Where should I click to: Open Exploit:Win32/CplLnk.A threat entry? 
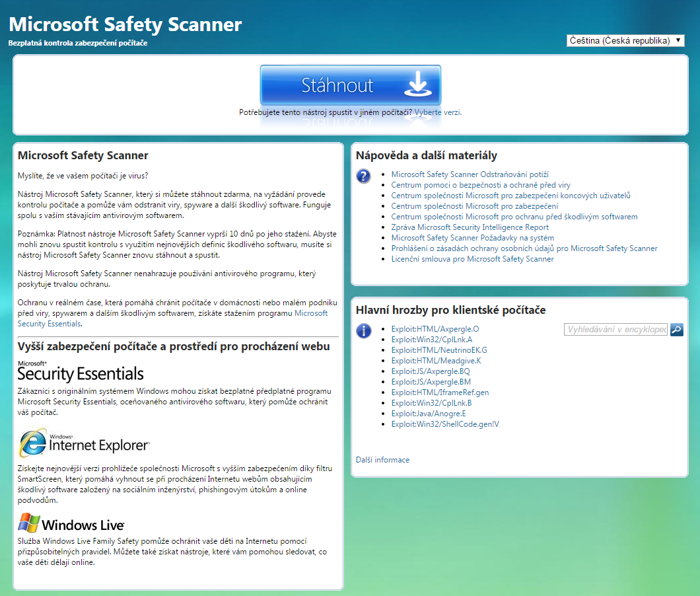coord(432,340)
